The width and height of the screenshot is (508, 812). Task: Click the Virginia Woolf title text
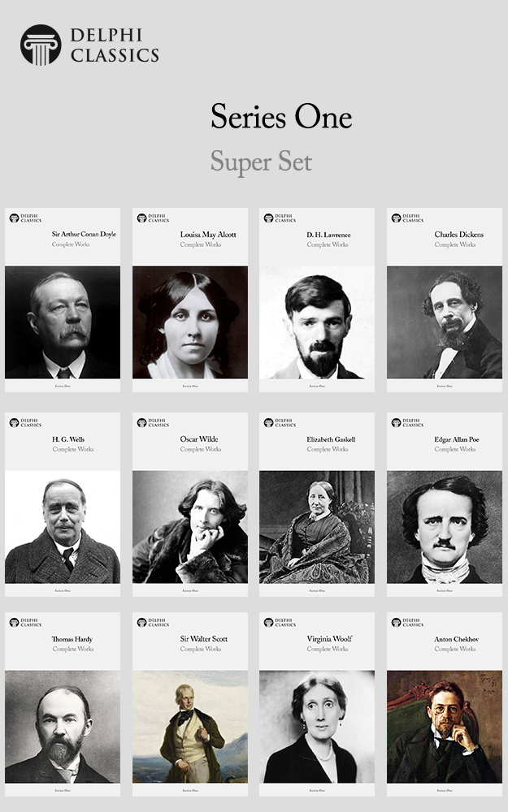click(329, 638)
